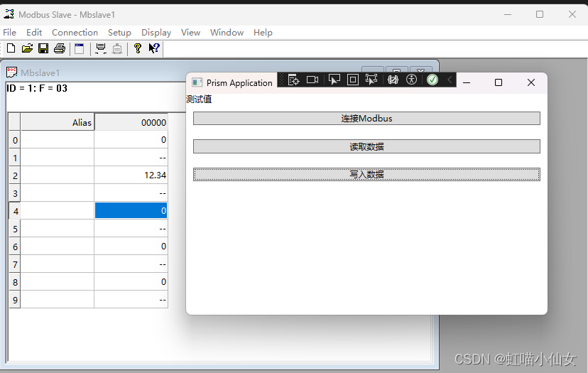Click the value cell of row 0
The width and height of the screenshot is (588, 373).
pos(131,139)
